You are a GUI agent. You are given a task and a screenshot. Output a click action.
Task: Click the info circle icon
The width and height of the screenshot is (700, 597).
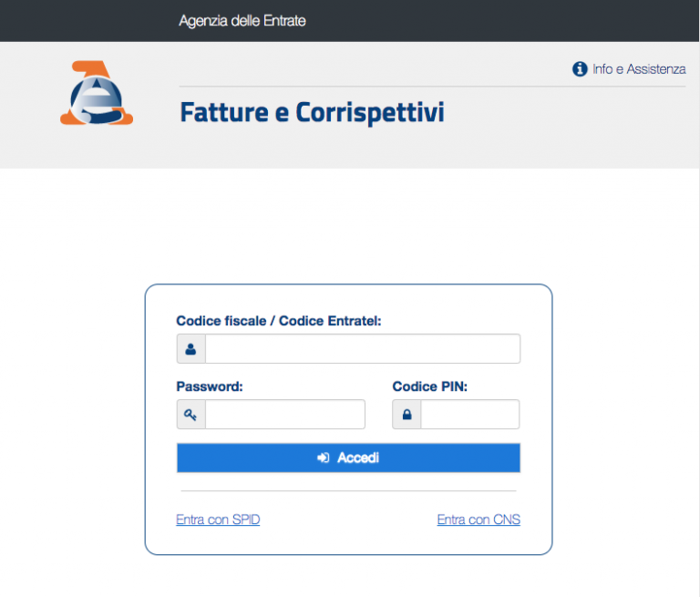tap(580, 69)
